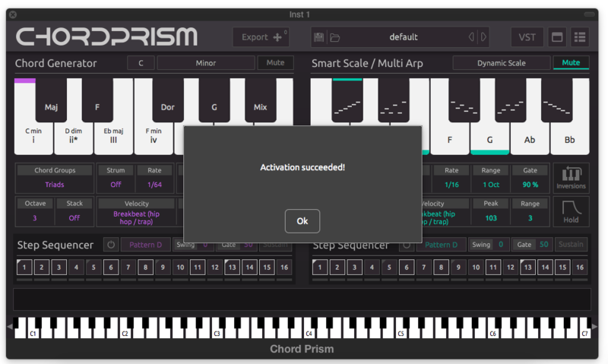Image resolution: width=608 pixels, height=364 pixels.
Task: Click the VST button
Action: pyautogui.click(x=527, y=37)
